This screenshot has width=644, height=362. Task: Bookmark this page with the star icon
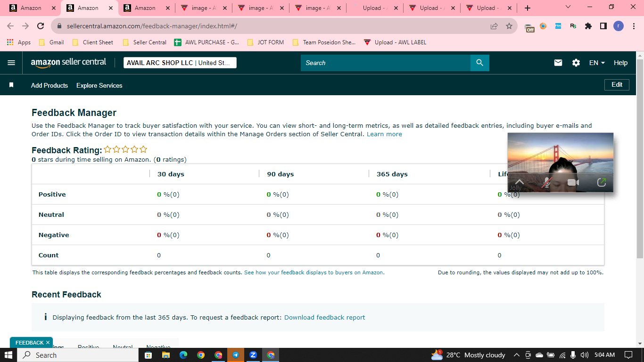pos(509,26)
